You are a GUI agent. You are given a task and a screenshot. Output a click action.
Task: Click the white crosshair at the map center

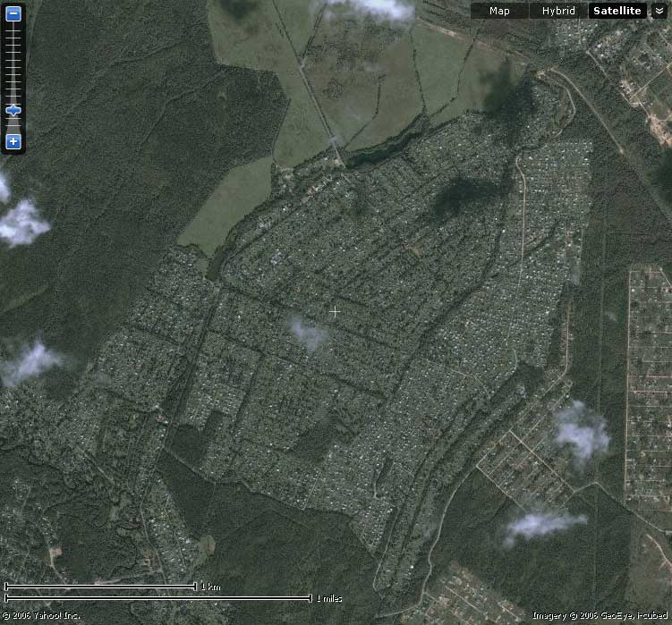point(335,311)
